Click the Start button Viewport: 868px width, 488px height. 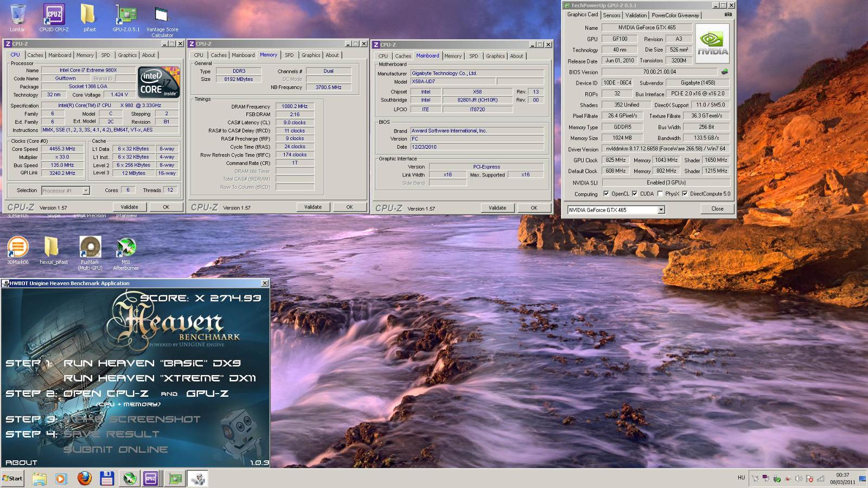[x=12, y=478]
